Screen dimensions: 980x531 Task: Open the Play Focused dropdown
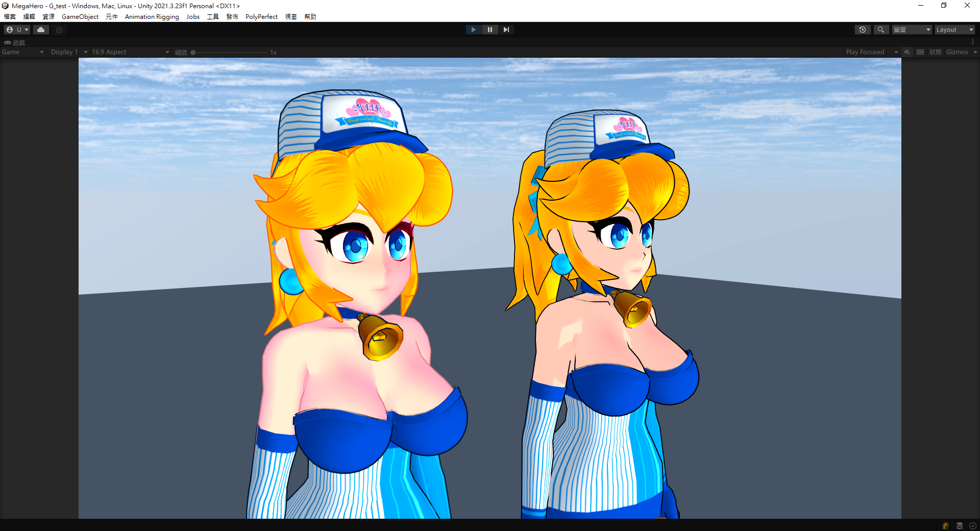pyautogui.click(x=872, y=52)
